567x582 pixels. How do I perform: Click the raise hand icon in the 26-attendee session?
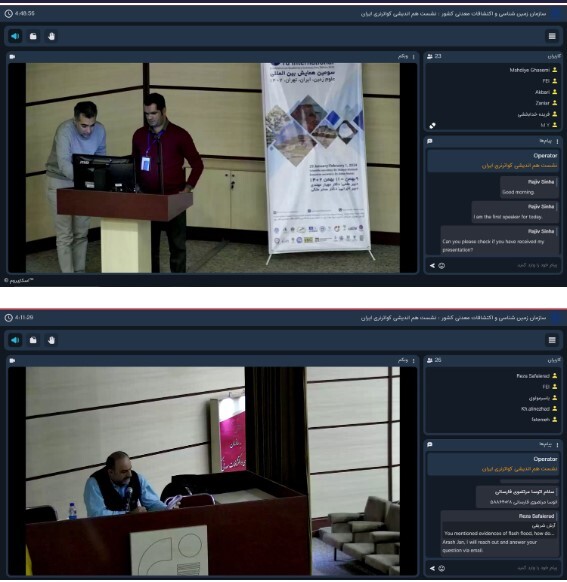click(x=51, y=340)
